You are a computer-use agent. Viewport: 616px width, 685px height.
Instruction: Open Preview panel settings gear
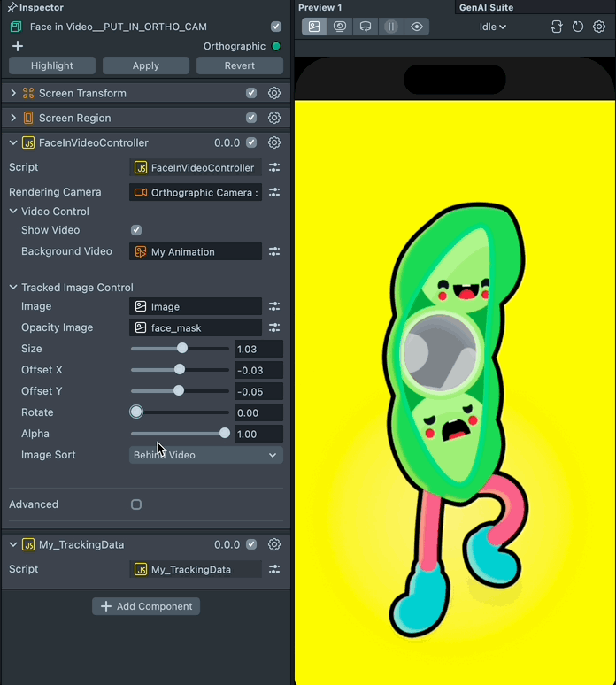[x=599, y=27]
